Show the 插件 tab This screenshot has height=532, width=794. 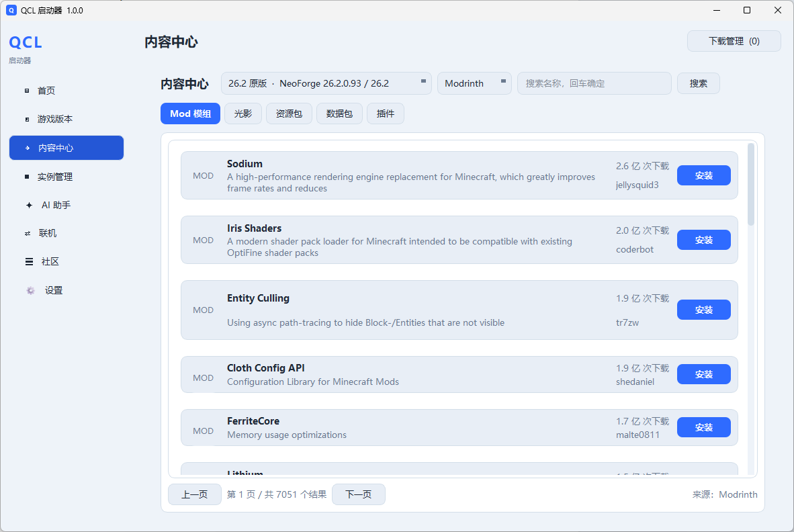386,114
